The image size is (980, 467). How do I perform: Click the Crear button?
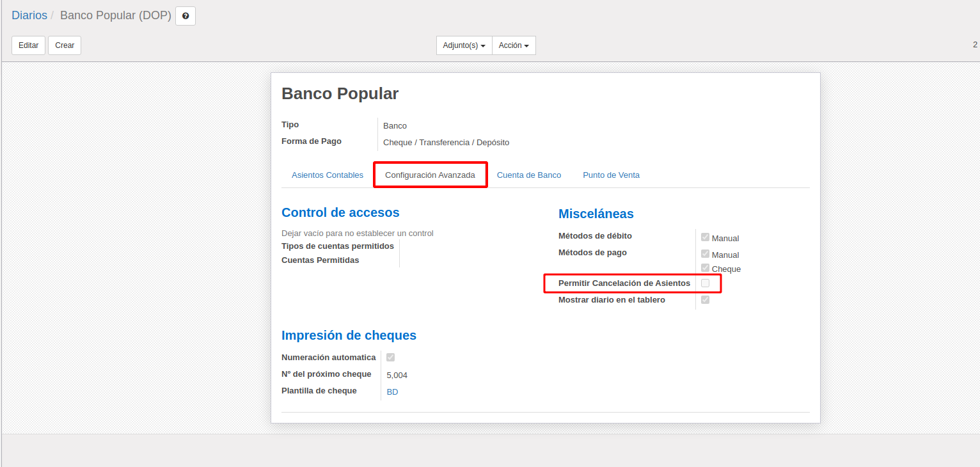[x=65, y=45]
